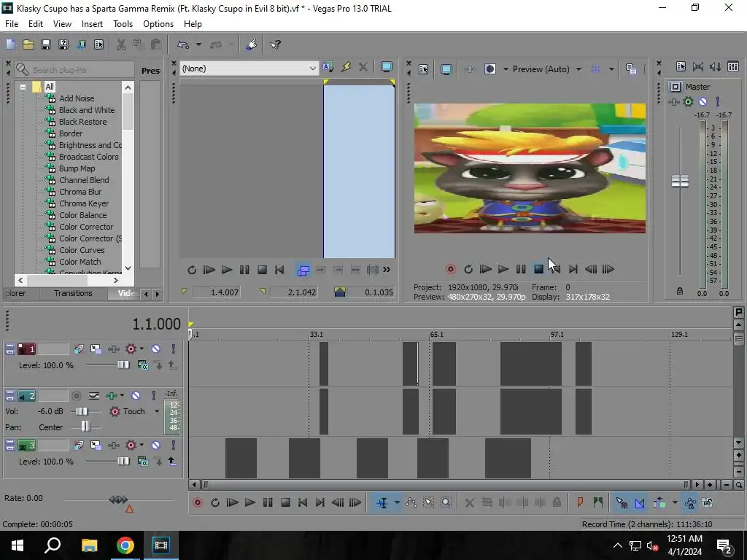Play the preview from start

click(485, 269)
